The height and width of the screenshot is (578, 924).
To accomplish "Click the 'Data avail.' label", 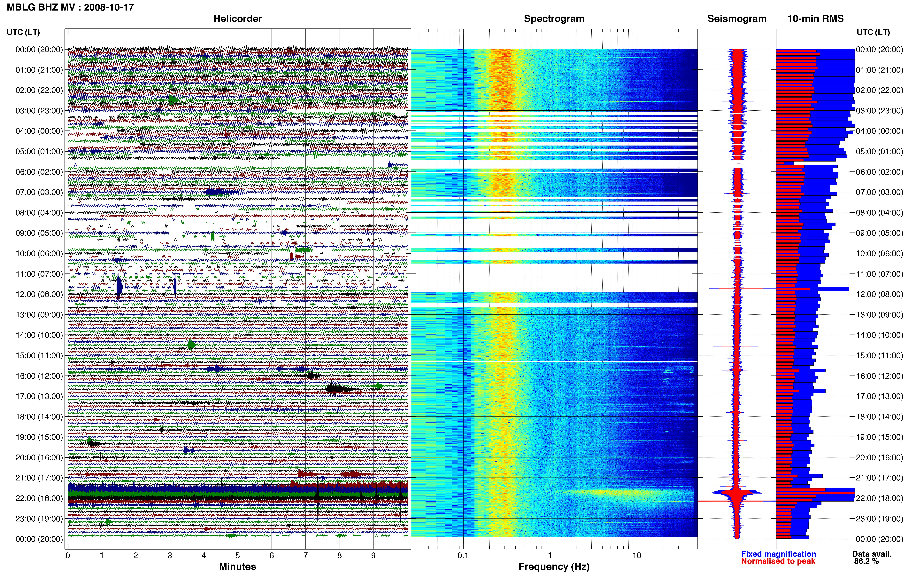I will [x=872, y=554].
